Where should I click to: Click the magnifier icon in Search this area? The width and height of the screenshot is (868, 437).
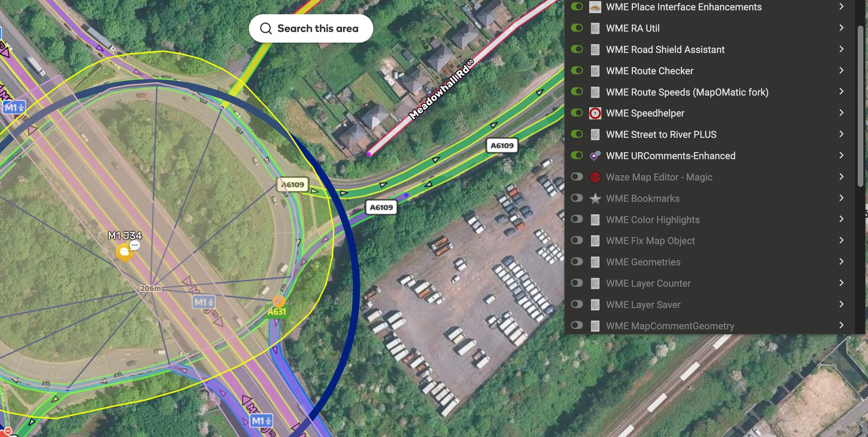tap(266, 28)
